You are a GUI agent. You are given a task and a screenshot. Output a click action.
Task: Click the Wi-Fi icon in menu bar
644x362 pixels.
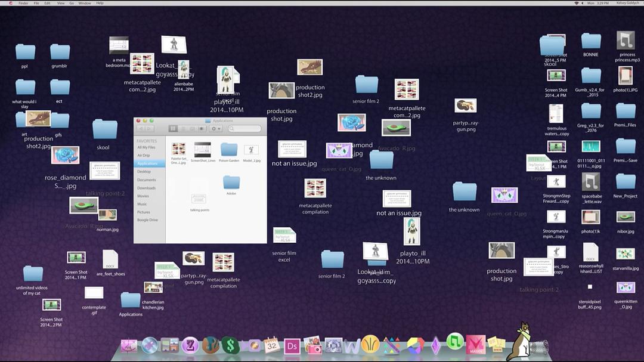577,3
